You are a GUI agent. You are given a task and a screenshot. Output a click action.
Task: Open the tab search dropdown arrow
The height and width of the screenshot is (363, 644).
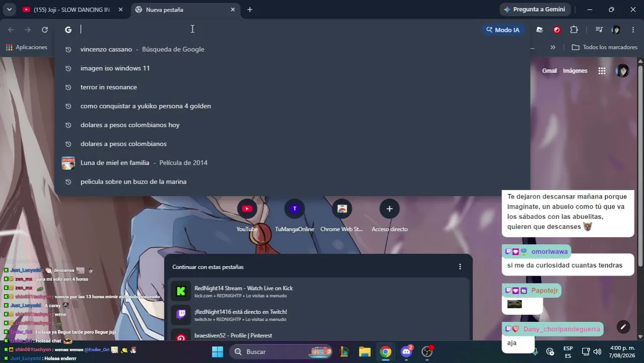click(x=9, y=10)
